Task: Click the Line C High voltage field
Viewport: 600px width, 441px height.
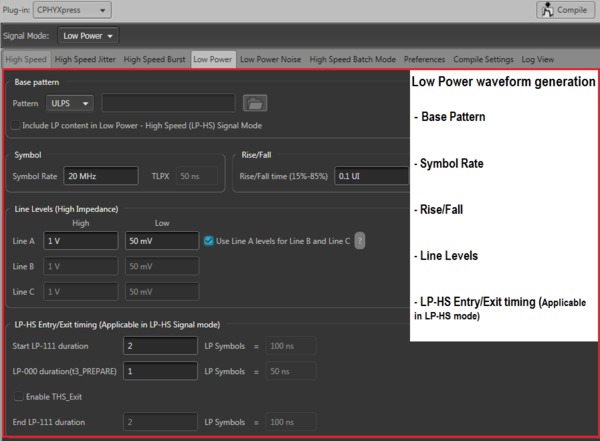Action: (x=81, y=292)
